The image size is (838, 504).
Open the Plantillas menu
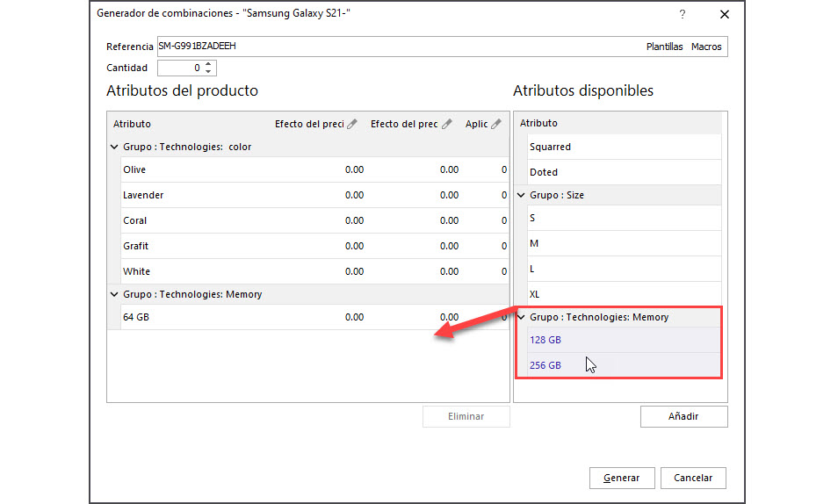[x=664, y=47]
